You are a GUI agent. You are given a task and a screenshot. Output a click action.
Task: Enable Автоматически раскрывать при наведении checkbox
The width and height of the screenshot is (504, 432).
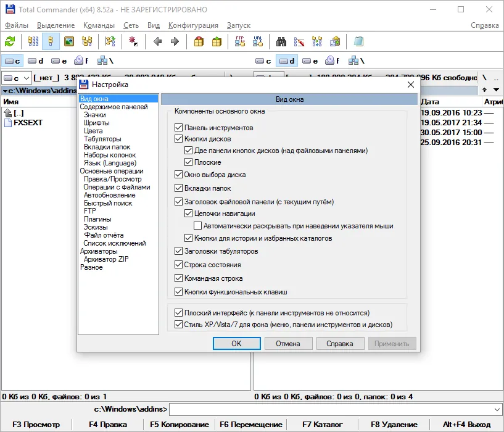click(197, 226)
